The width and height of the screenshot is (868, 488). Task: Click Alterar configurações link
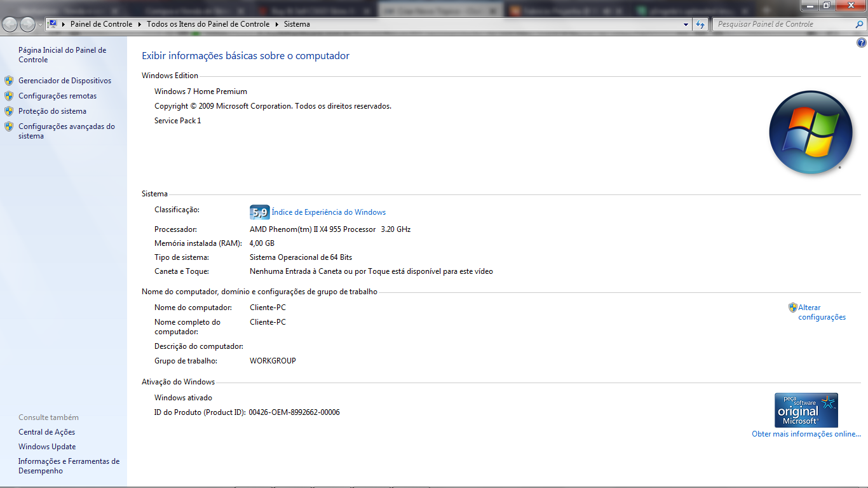click(x=822, y=312)
